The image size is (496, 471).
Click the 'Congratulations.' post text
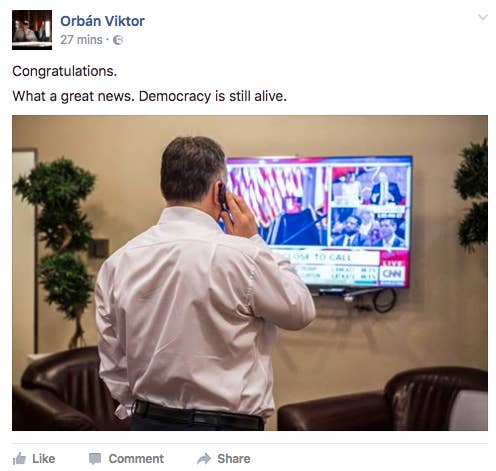click(65, 71)
